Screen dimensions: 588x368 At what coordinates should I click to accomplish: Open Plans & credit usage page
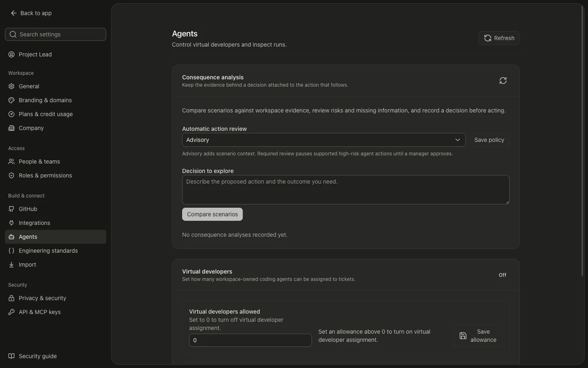pos(56,114)
